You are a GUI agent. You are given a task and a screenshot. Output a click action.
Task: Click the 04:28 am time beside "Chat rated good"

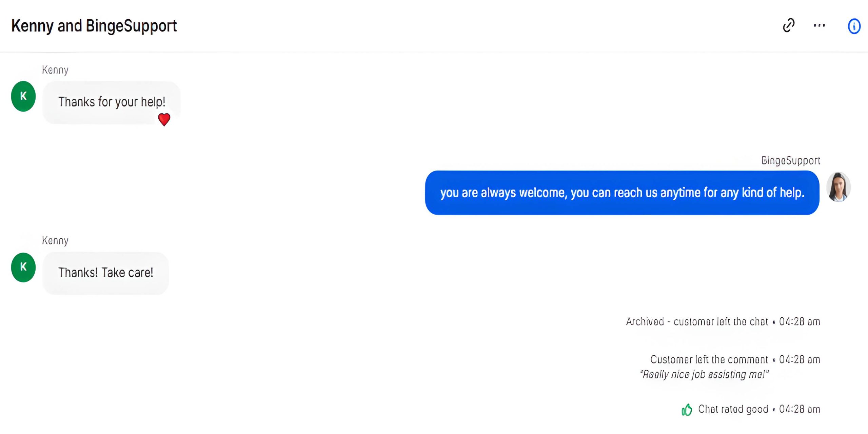pyautogui.click(x=799, y=409)
